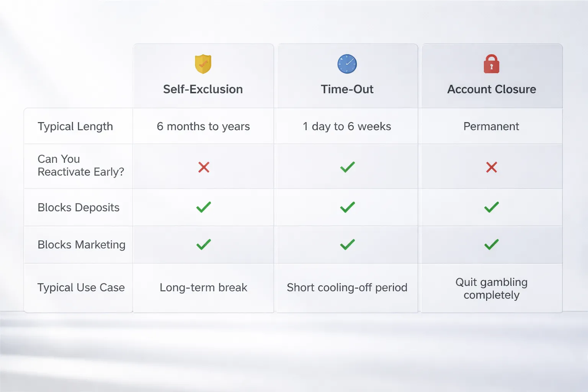Click the Typical Length row label

[x=75, y=126]
